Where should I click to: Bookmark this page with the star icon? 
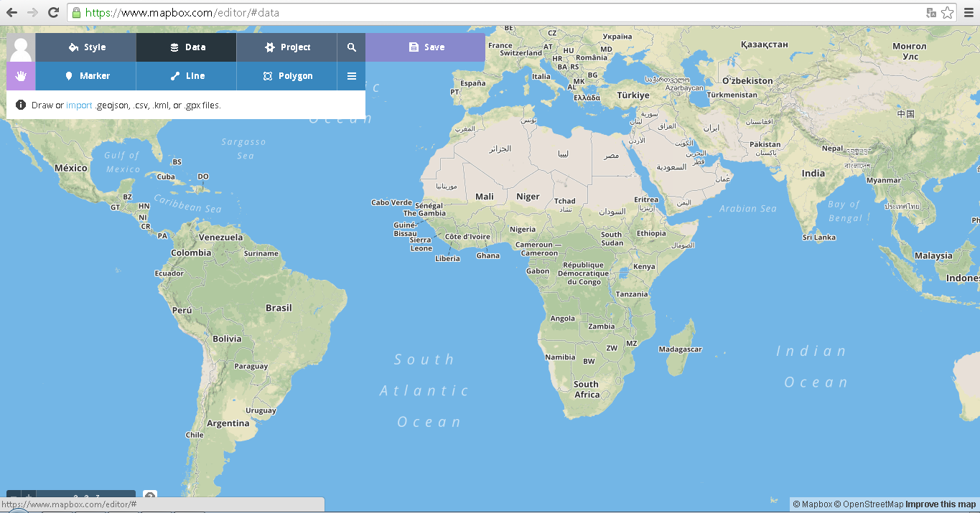coord(947,11)
